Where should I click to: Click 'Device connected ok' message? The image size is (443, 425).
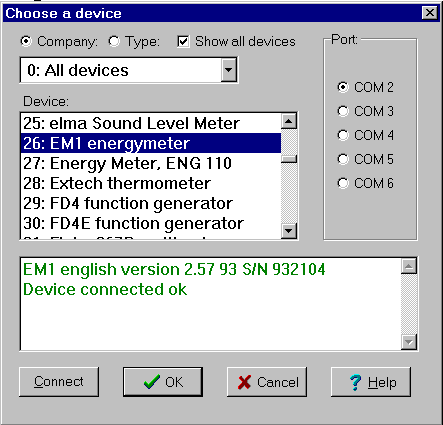(105, 289)
